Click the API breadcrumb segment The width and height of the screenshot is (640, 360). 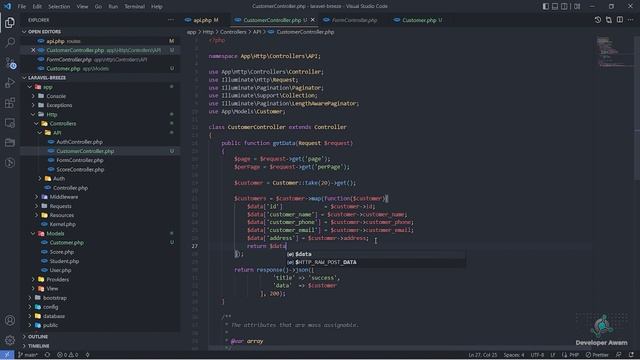257,32
